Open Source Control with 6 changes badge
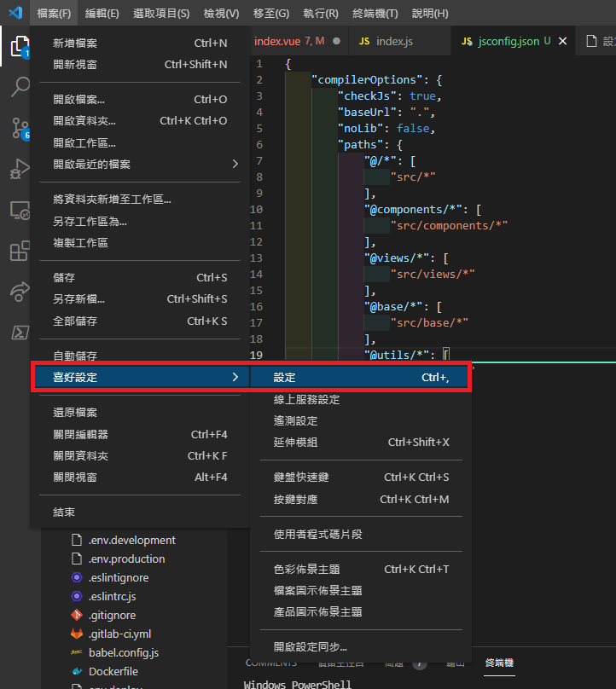This screenshot has width=616, height=689. point(19,128)
